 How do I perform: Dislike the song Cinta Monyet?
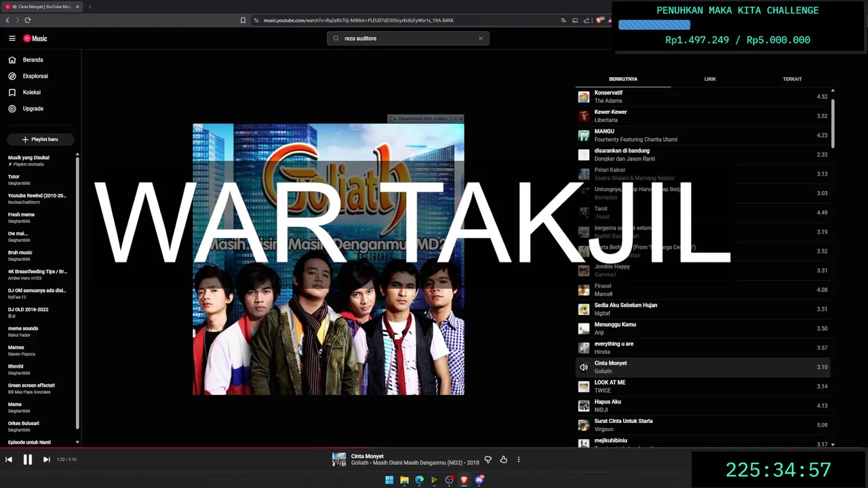point(488,460)
